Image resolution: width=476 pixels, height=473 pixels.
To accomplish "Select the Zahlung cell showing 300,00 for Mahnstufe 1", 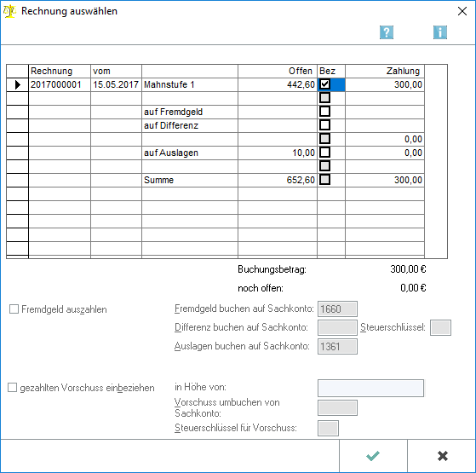I will click(385, 84).
